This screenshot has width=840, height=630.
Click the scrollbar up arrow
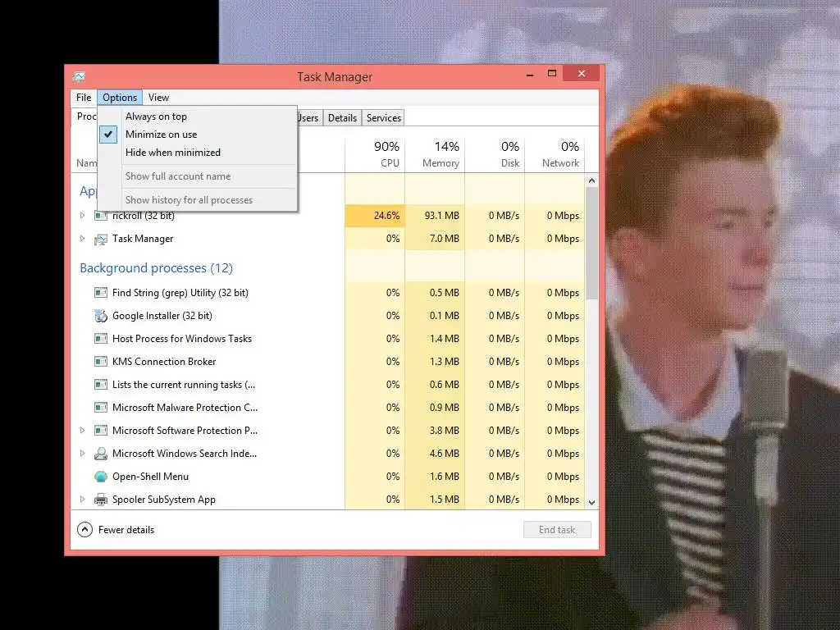[x=591, y=181]
